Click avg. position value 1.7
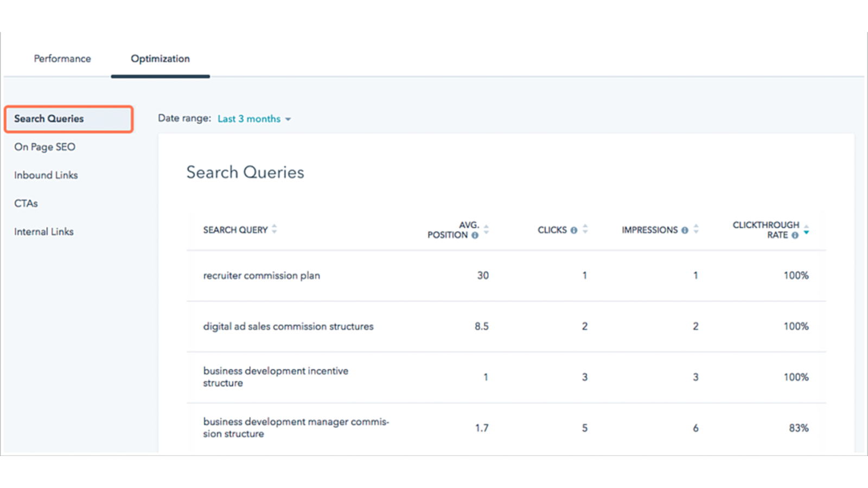Viewport: 868px width, 488px height. coord(482,428)
